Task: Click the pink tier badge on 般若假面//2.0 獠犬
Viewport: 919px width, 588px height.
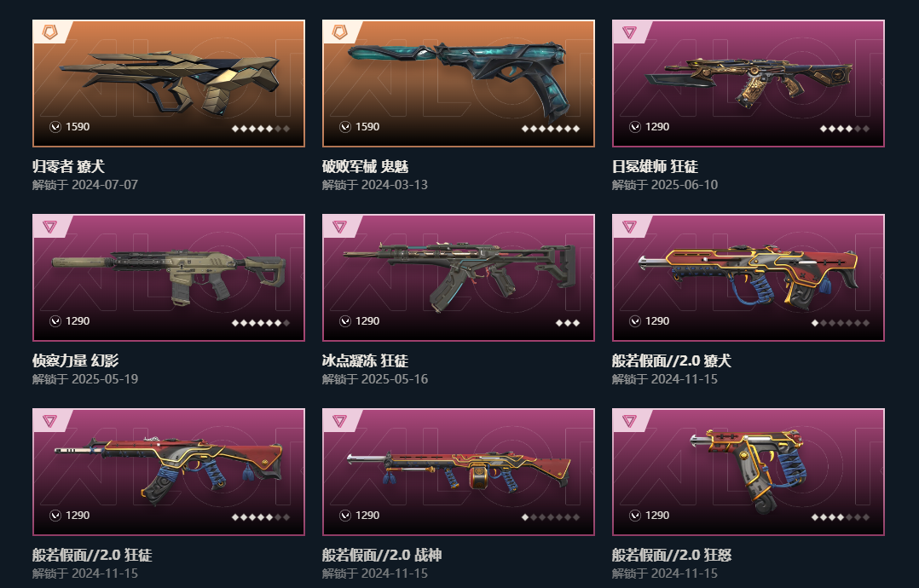Action: click(629, 227)
